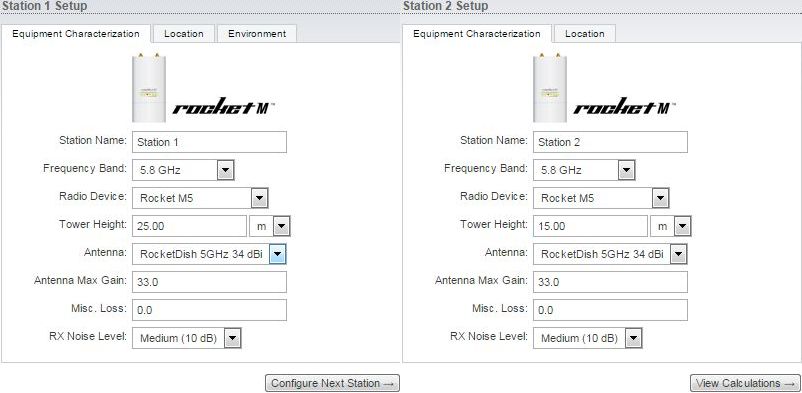Expand Station 1 Radio Device dropdown
This screenshot has width=802, height=393.
point(200,198)
